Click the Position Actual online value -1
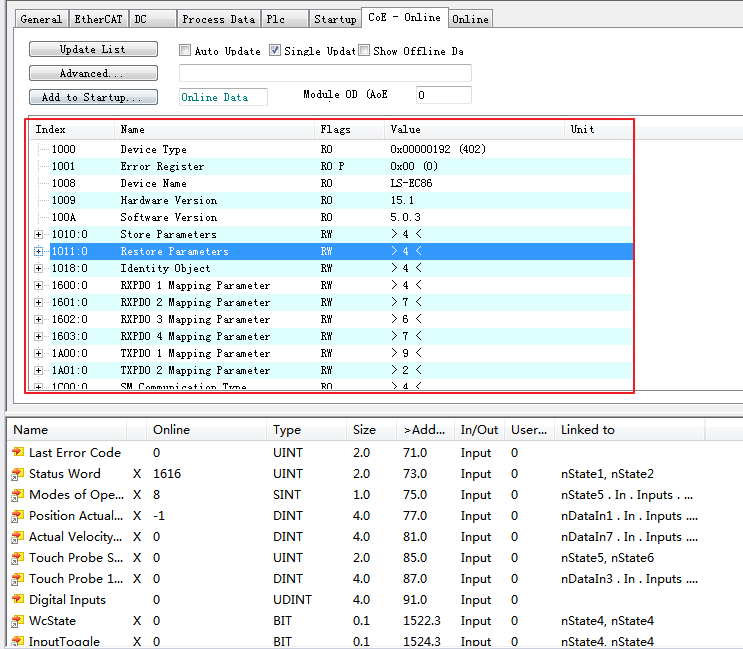Image resolution: width=743 pixels, height=649 pixels. [159, 515]
